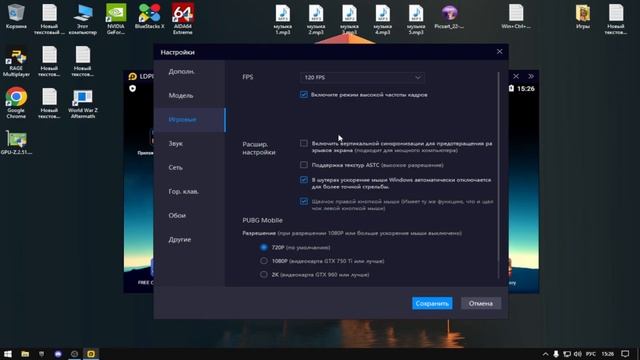Select the Google Chrome desktop shortcut
This screenshot has width=640, height=360.
coord(16,102)
